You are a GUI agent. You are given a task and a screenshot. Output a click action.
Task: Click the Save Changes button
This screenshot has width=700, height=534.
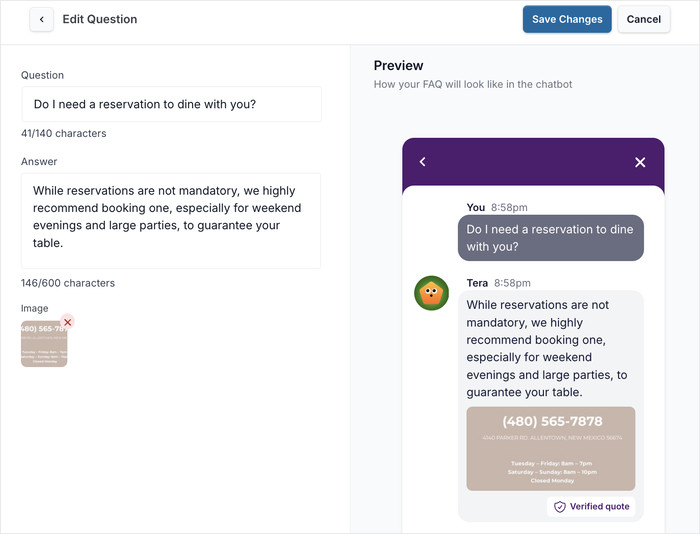567,19
